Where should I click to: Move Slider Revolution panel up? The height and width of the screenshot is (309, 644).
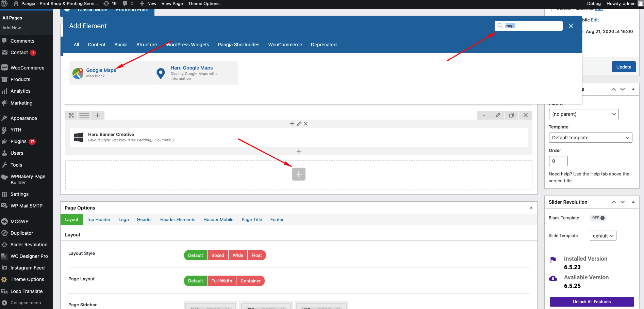tap(614, 202)
